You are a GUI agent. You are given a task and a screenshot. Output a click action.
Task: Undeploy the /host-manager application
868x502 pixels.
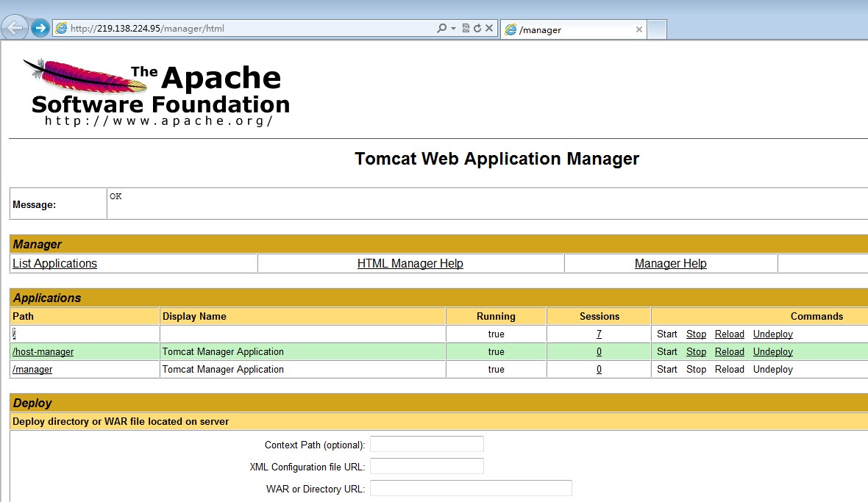tap(773, 351)
